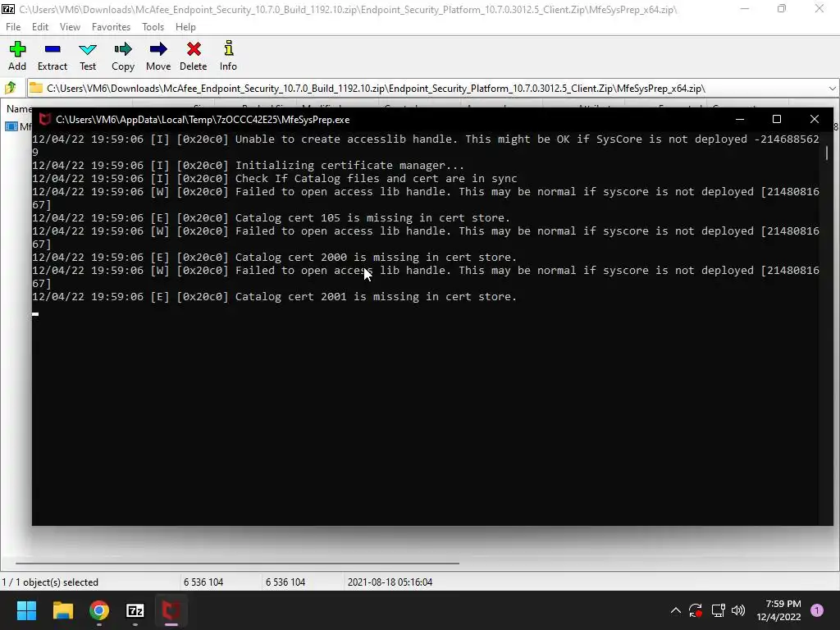This screenshot has width=840, height=630.
Task: Select the MfeSysPrep file icon in 7-Zip list
Action: click(11, 126)
